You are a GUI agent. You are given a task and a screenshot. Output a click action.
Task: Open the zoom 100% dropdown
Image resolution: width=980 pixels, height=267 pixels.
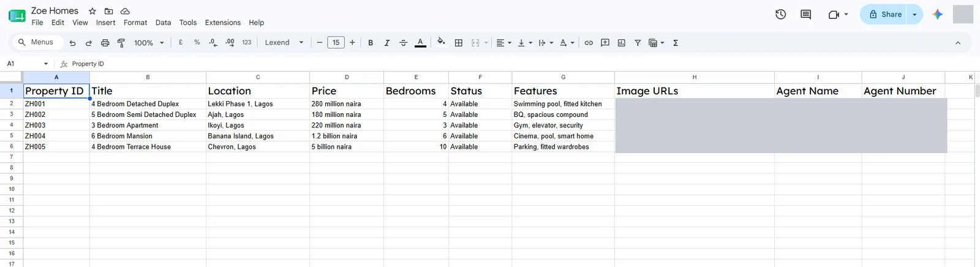coord(149,43)
